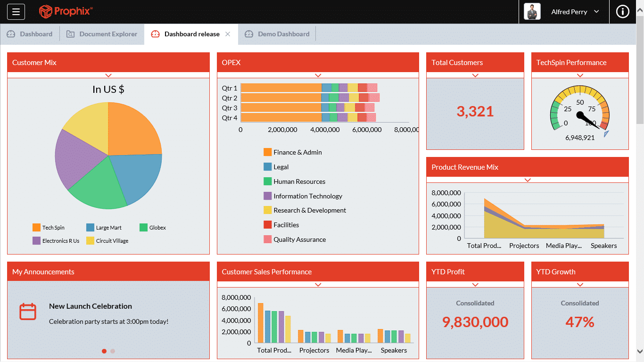The width and height of the screenshot is (644, 362).
Task: Click the Information Technology legend swatch
Action: coord(267,196)
